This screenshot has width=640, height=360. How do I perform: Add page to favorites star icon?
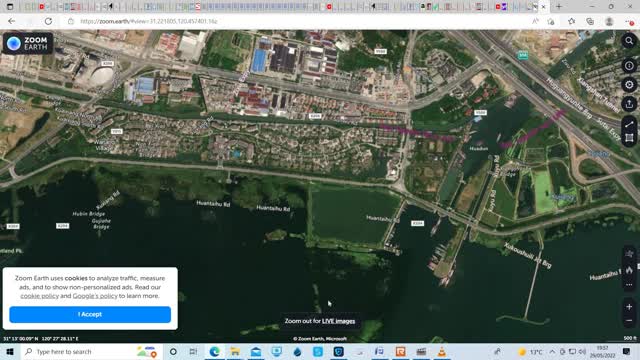(x=571, y=21)
